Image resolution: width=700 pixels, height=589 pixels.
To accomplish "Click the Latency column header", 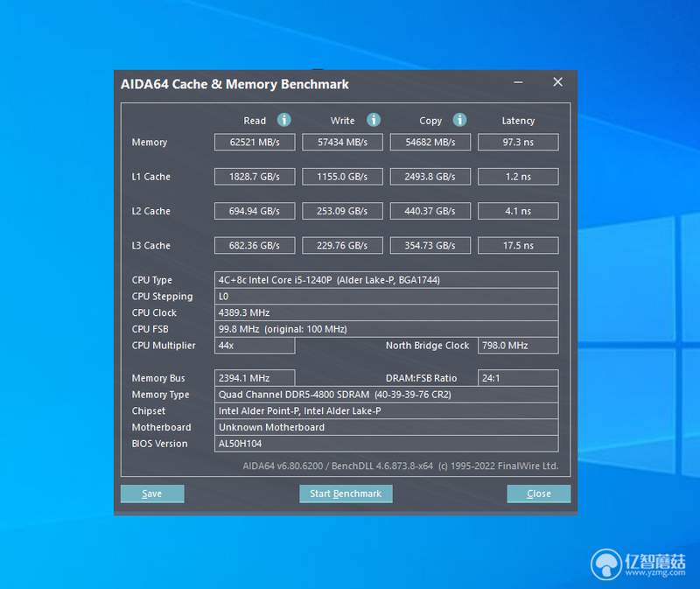I will [518, 121].
